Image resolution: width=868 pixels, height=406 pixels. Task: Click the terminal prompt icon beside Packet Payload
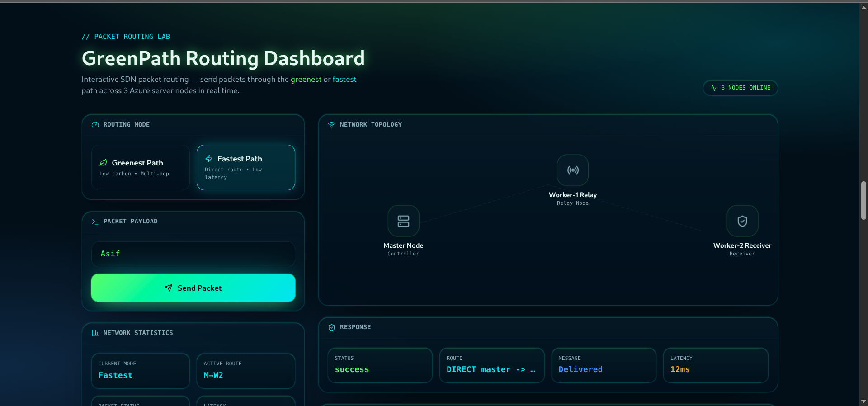click(x=95, y=222)
